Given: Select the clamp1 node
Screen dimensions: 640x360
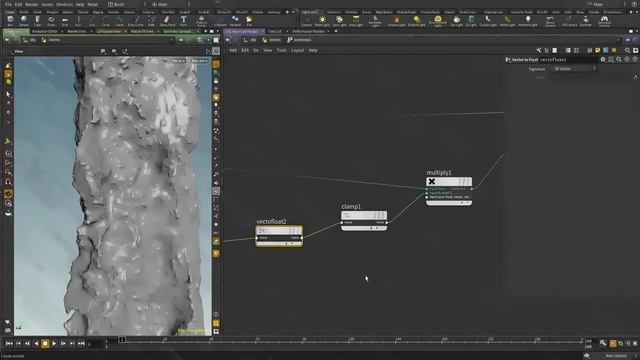Looking at the screenshot, I should [364, 220].
